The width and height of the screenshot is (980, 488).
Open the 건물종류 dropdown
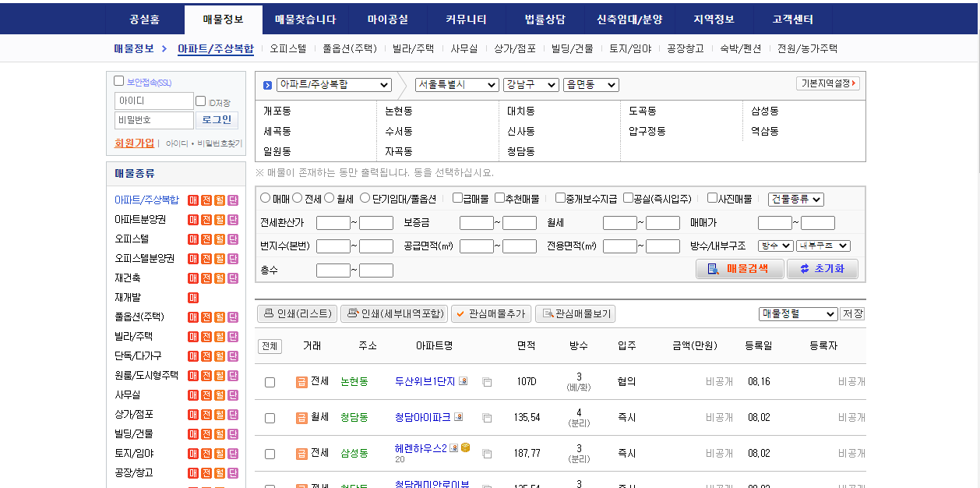(795, 200)
